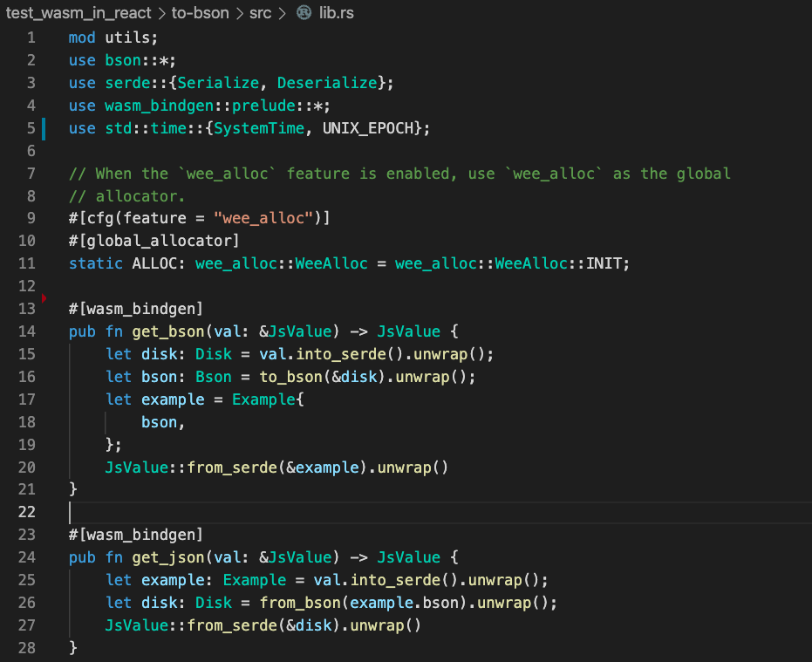812x662 pixels.
Task: Click to-bson in the breadcrumb path
Action: 200,13
